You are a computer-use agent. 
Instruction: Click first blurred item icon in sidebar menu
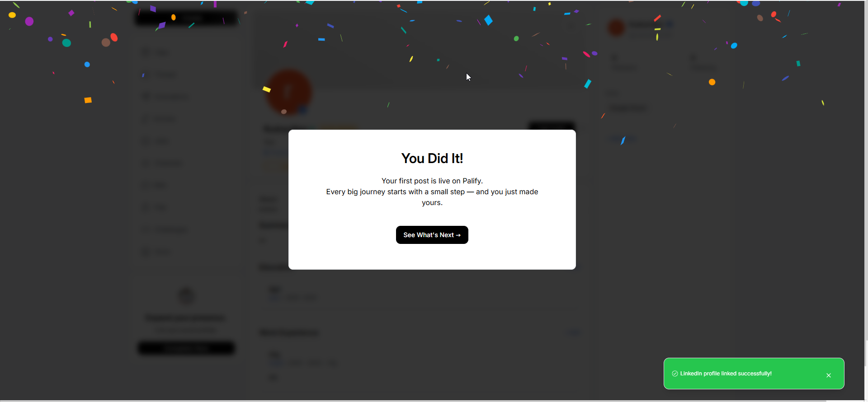[146, 53]
